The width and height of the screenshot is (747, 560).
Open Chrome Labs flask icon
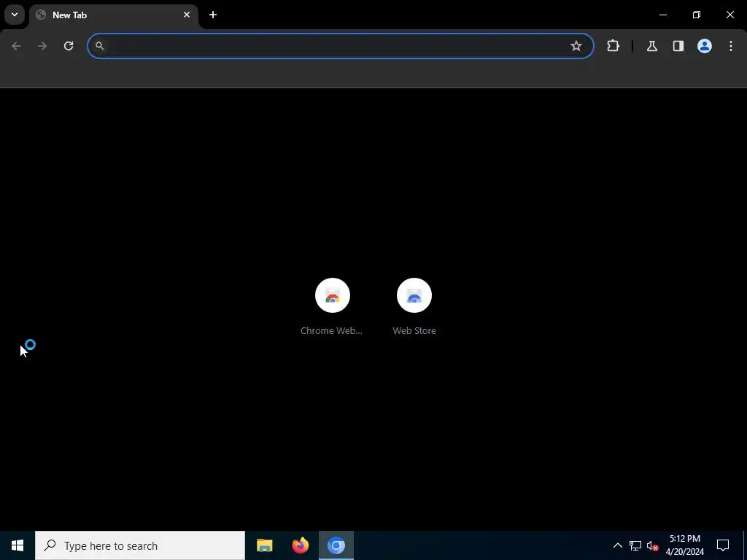click(x=651, y=46)
